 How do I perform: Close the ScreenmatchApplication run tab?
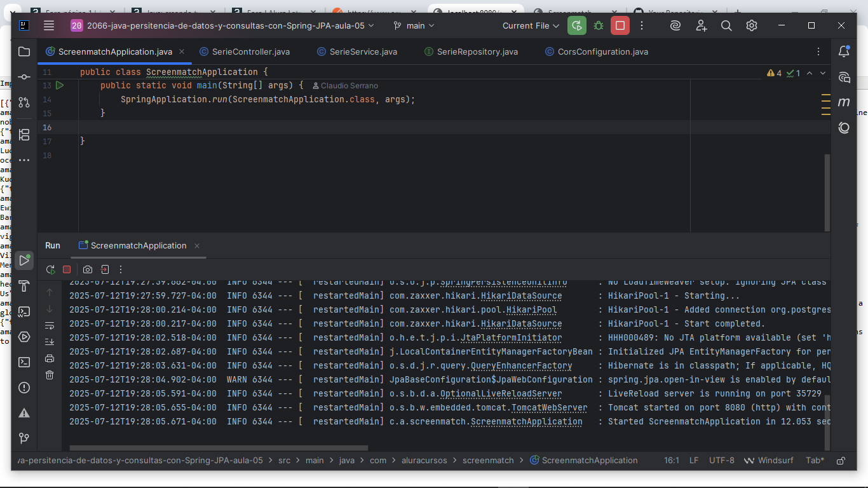click(x=197, y=246)
